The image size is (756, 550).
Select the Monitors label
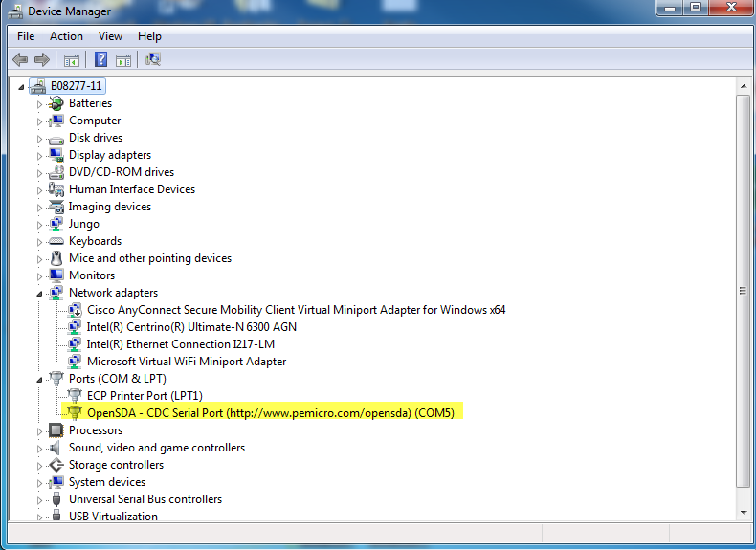[92, 275]
